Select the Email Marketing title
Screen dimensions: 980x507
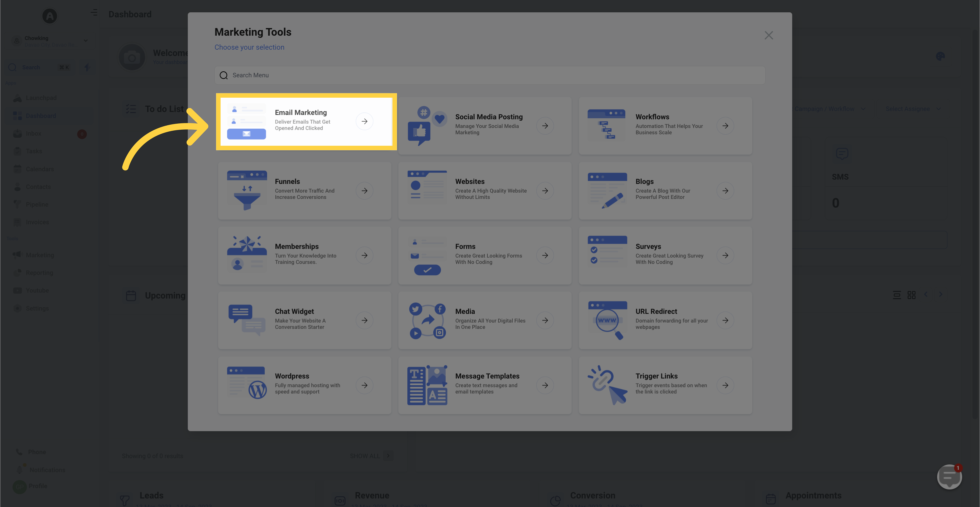pyautogui.click(x=301, y=113)
